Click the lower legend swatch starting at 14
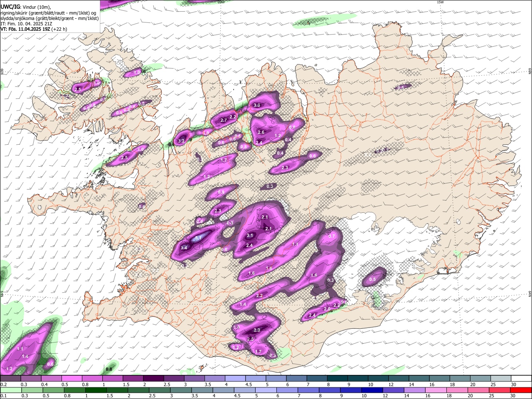 (414, 390)
